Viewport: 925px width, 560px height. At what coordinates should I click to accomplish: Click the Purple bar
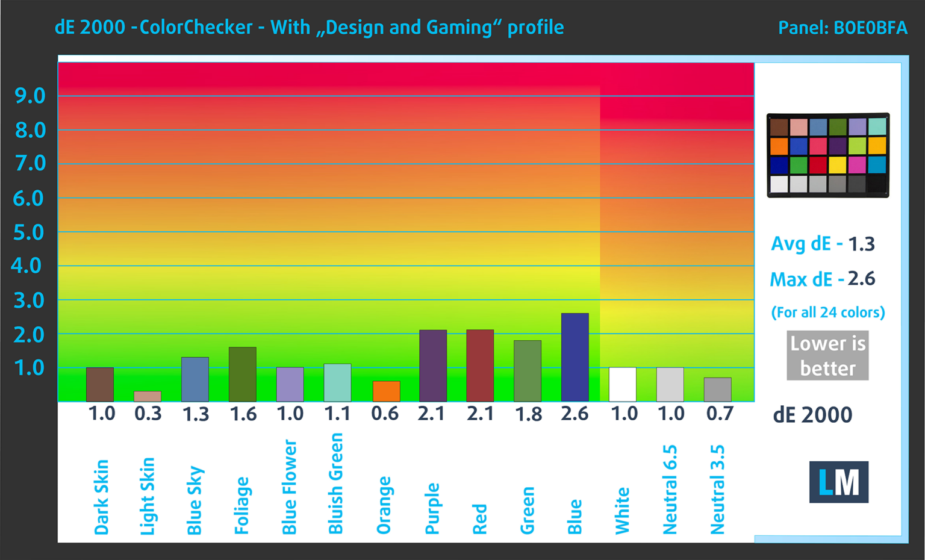(433, 366)
